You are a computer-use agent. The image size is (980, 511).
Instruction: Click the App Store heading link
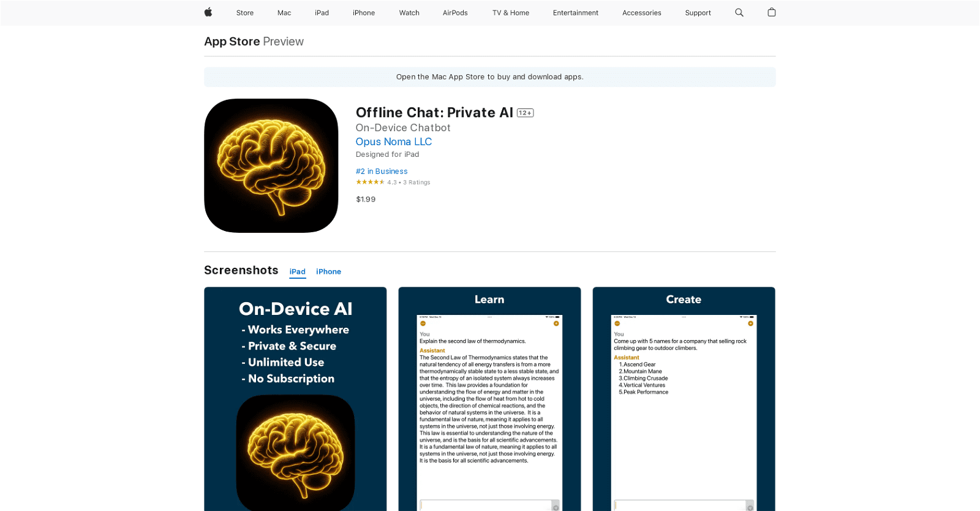(x=232, y=42)
